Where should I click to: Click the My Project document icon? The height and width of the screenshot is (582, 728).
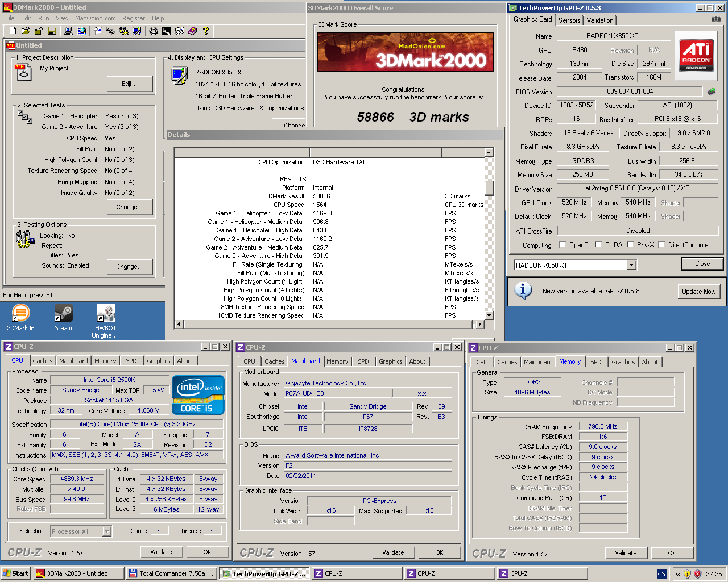(24, 72)
